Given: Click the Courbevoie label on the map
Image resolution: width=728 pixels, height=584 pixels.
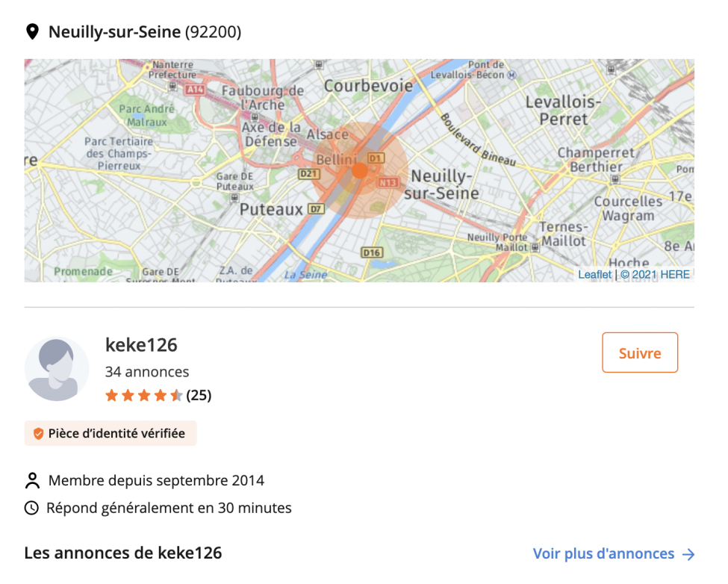Looking at the screenshot, I should (x=368, y=86).
